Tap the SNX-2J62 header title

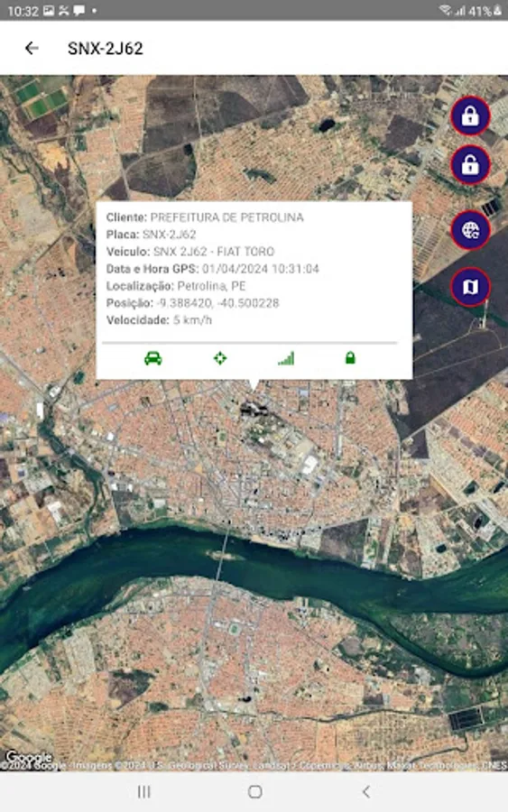pyautogui.click(x=106, y=48)
